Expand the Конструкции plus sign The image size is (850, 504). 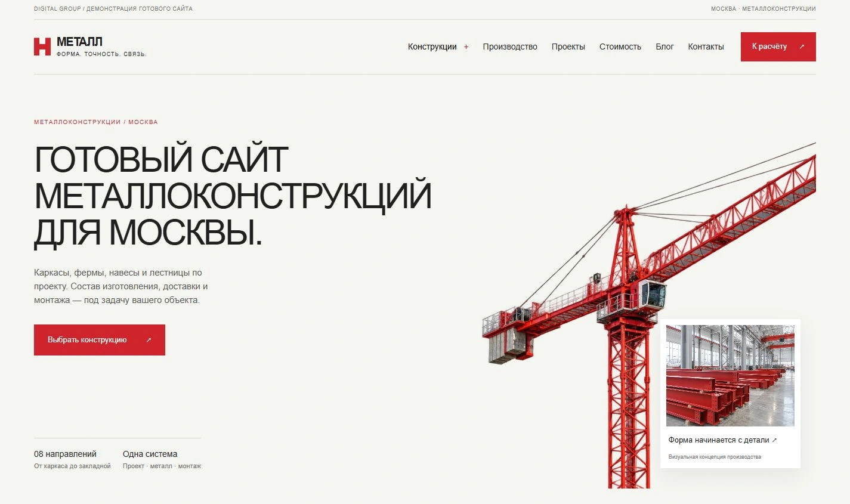(466, 47)
